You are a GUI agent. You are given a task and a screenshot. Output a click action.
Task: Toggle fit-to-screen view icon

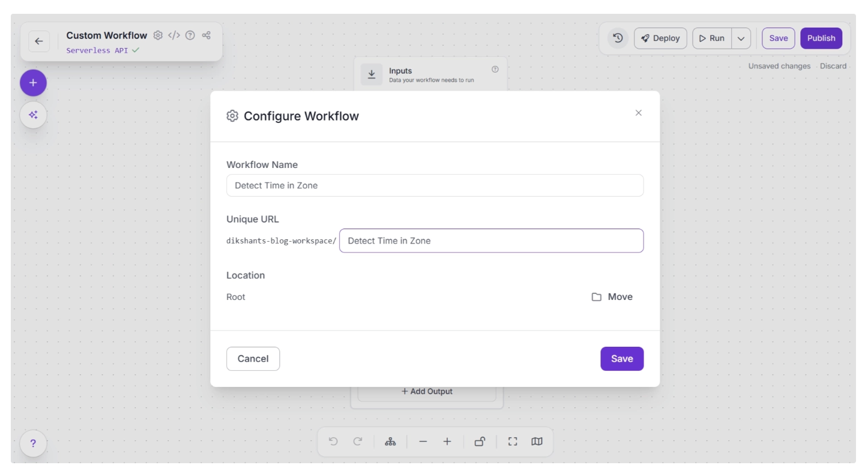[512, 442]
